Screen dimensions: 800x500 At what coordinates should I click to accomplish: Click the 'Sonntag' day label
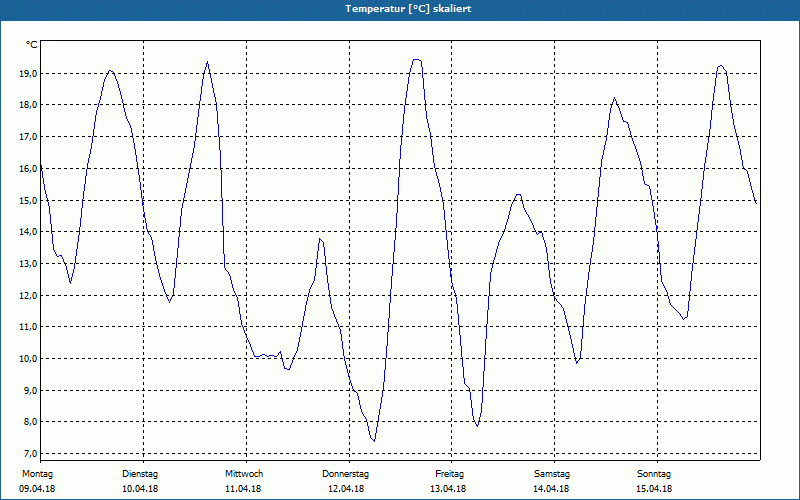(654, 474)
